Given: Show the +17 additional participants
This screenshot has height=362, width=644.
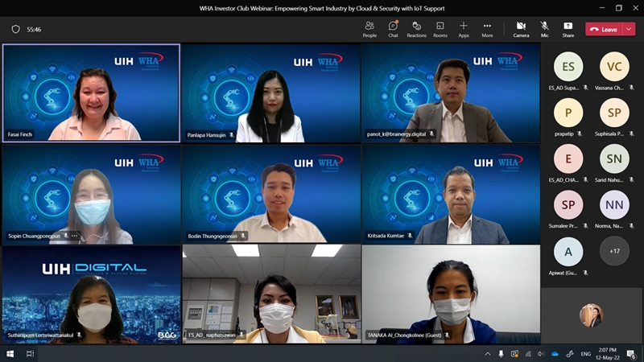Looking at the screenshot, I should pyautogui.click(x=614, y=252).
